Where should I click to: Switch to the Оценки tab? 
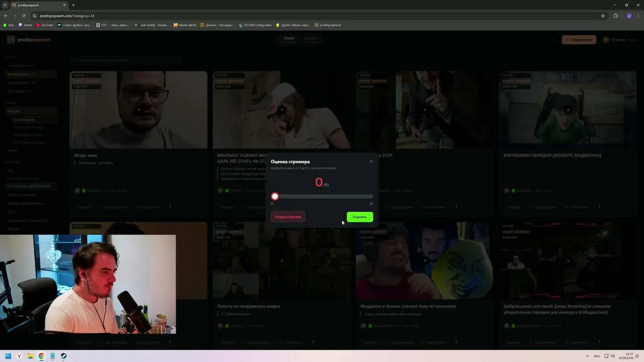pos(311,39)
